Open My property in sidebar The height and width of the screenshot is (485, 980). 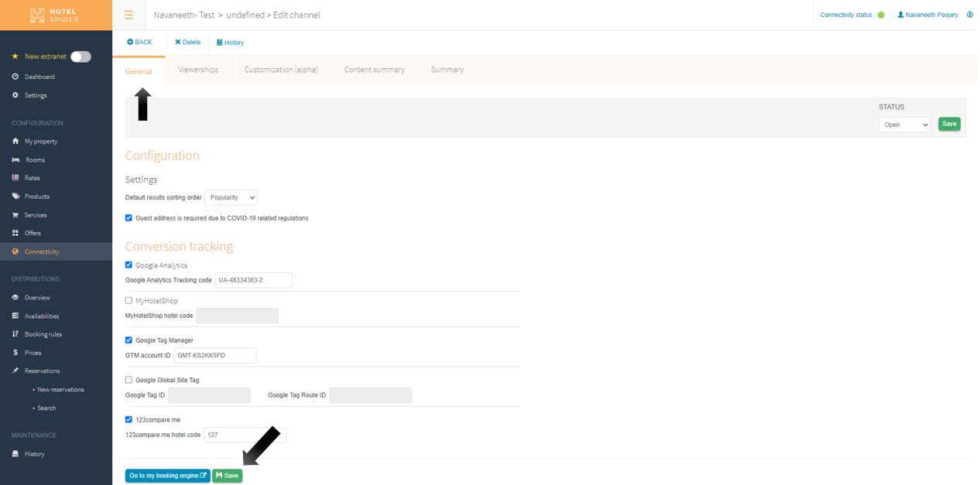pyautogui.click(x=40, y=142)
